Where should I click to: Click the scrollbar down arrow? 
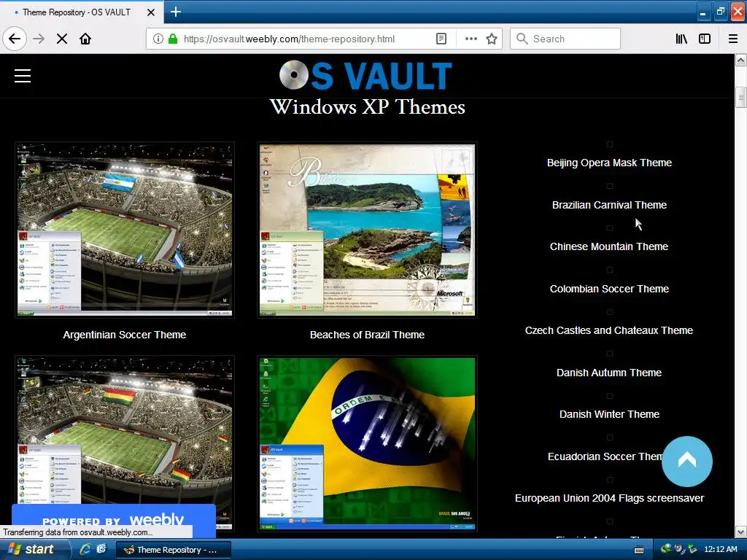click(740, 531)
